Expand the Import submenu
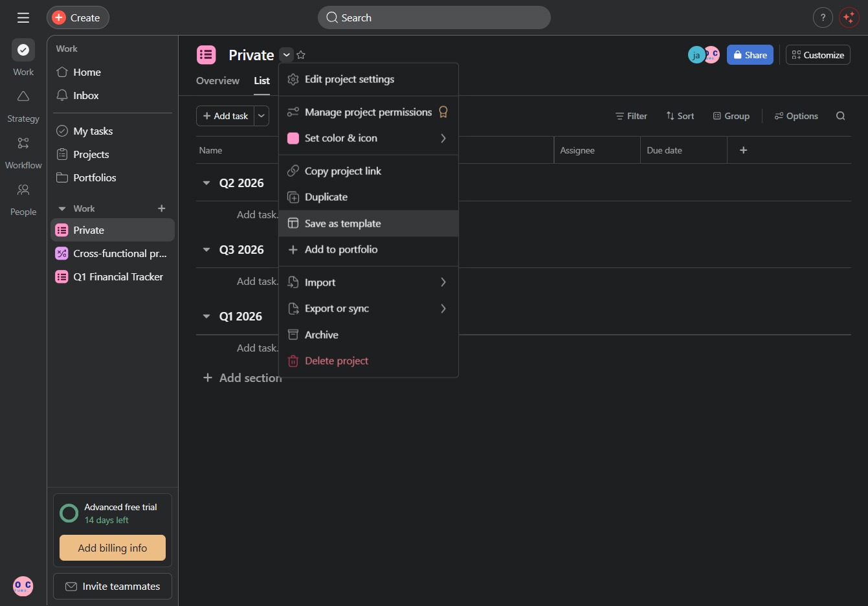 pyautogui.click(x=443, y=282)
